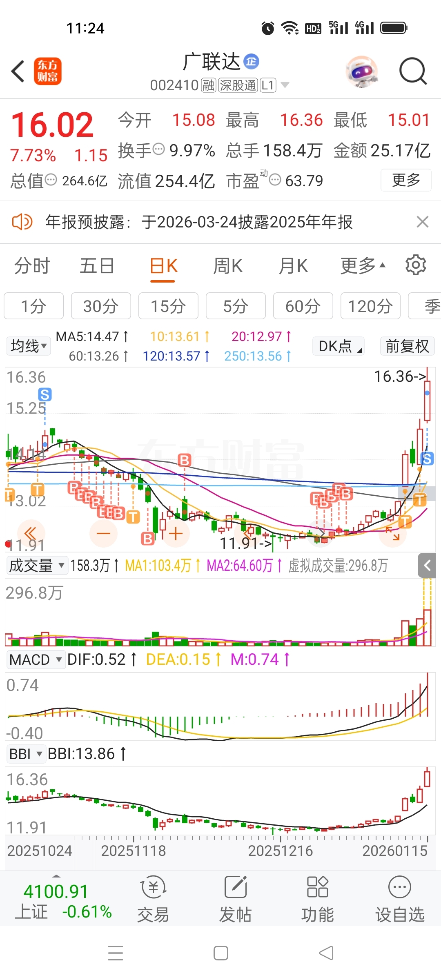Open the 更多 quote details button
The width and height of the screenshot is (441, 980).
[406, 180]
